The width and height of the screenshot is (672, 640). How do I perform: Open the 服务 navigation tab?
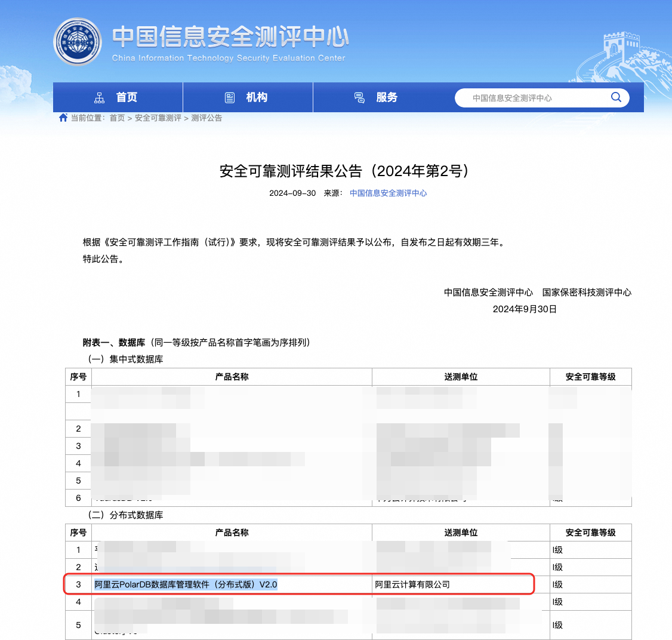pyautogui.click(x=378, y=97)
